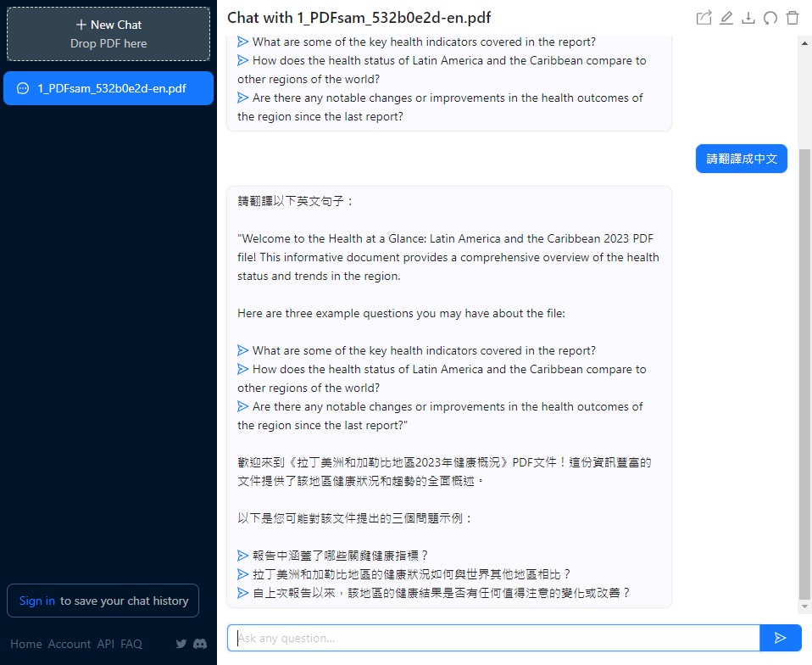The image size is (812, 665).
Task: Click the 'Here are three example questions' line
Action: [x=402, y=313]
